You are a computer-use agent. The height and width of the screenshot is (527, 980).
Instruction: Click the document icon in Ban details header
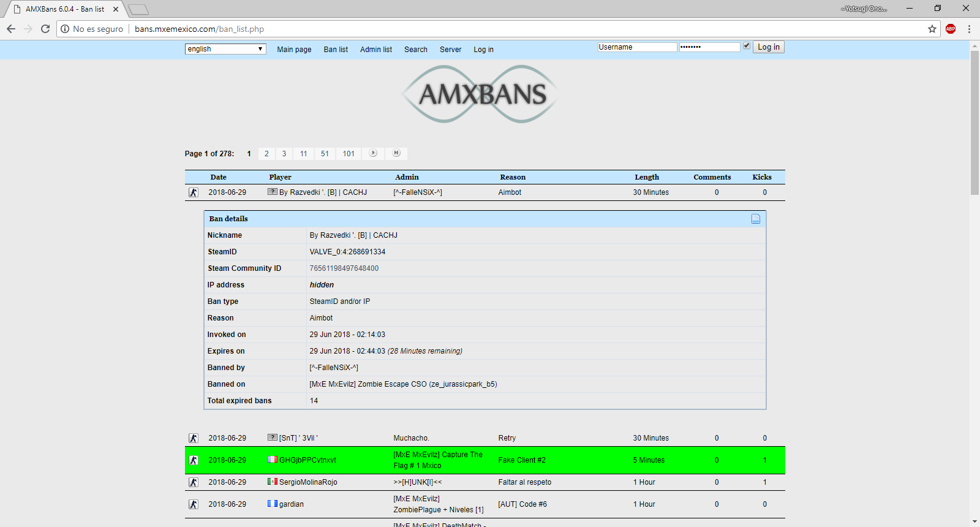[756, 219]
